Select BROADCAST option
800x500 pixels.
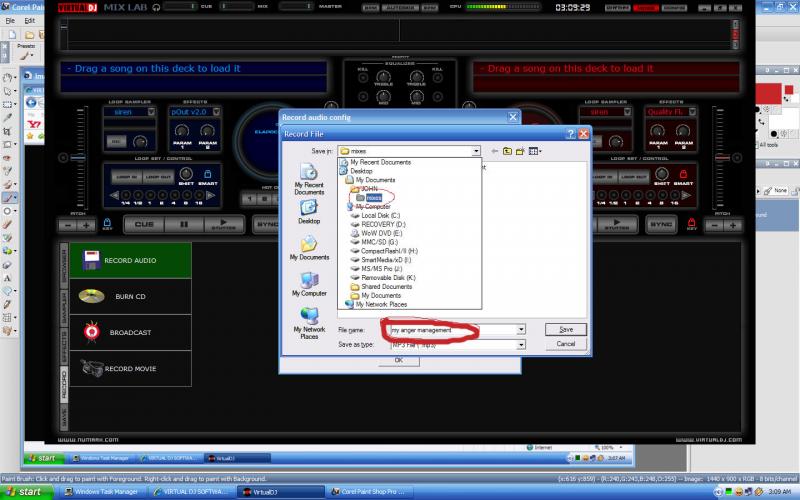pyautogui.click(x=131, y=333)
